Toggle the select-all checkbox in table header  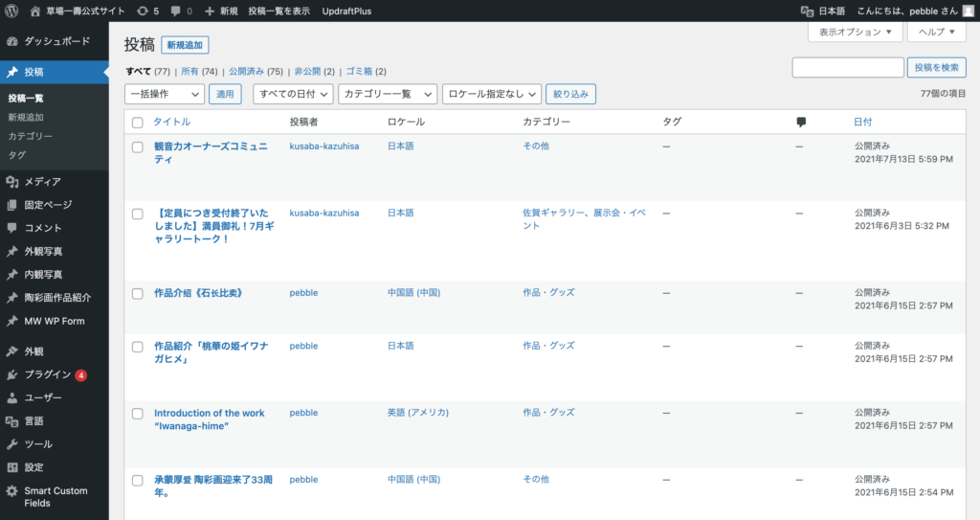click(x=138, y=123)
